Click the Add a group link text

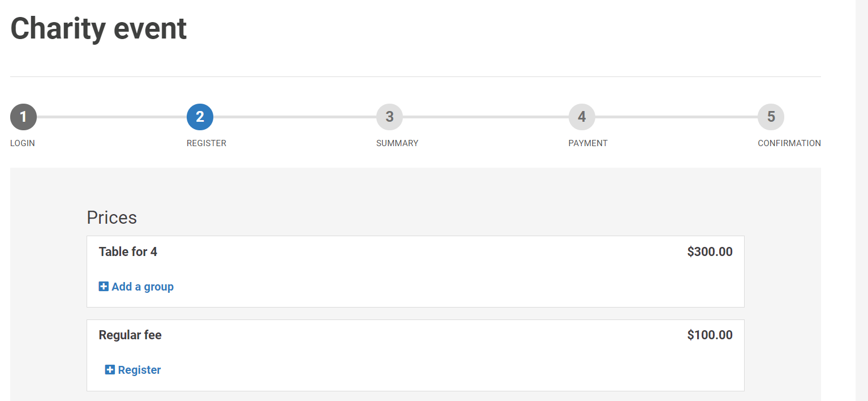click(x=143, y=287)
